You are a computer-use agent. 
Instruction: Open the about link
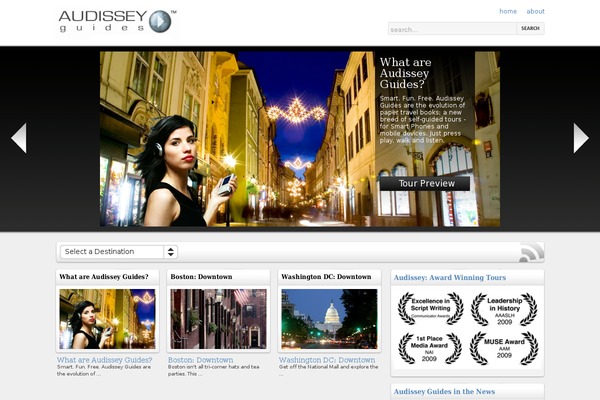[535, 11]
